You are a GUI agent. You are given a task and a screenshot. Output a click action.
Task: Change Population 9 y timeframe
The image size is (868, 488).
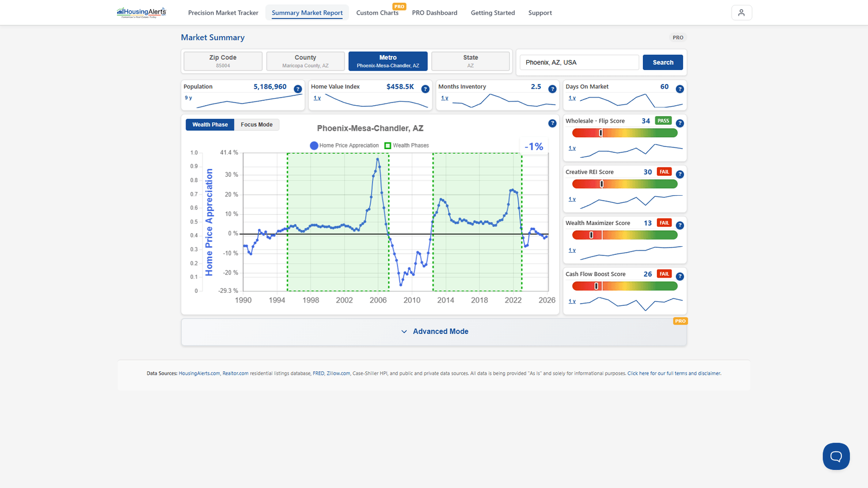point(188,98)
